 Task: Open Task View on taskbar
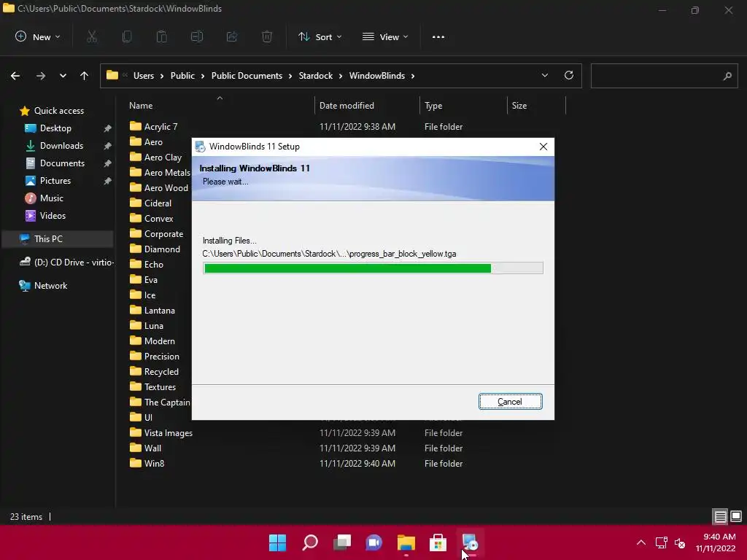pyautogui.click(x=341, y=542)
